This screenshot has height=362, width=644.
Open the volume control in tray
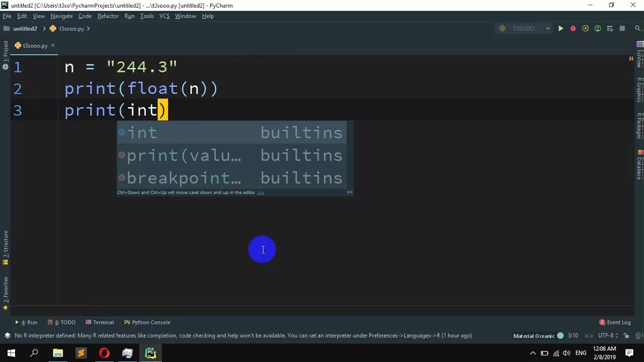567,353
